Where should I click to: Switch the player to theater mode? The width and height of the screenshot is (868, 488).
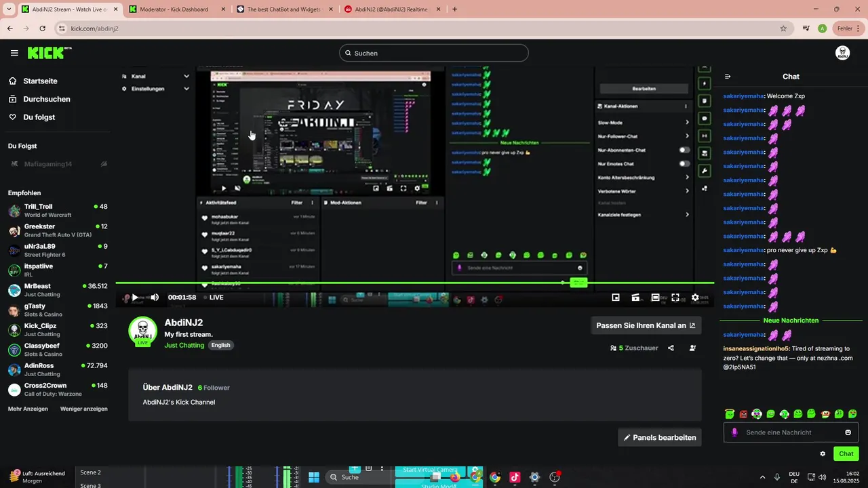point(655,298)
